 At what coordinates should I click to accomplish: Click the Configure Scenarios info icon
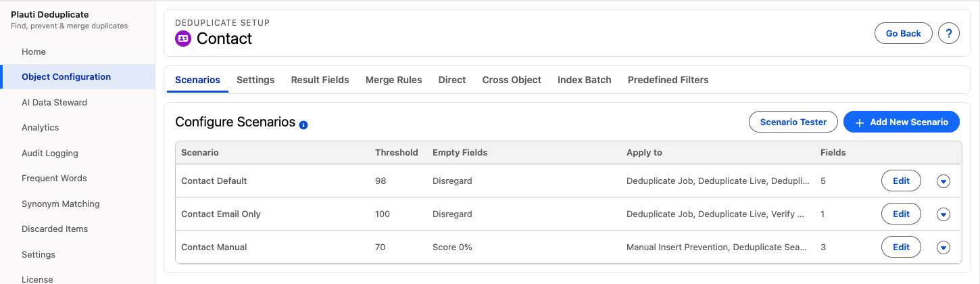(303, 125)
